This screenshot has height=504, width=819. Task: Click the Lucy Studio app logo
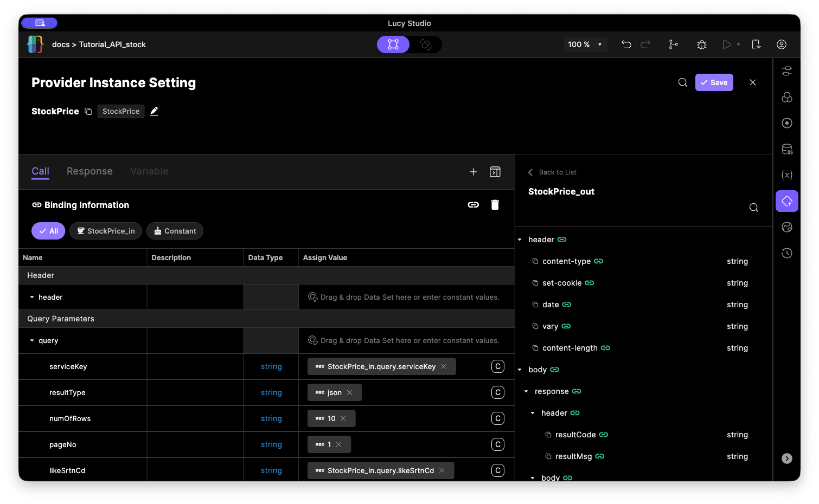35,44
